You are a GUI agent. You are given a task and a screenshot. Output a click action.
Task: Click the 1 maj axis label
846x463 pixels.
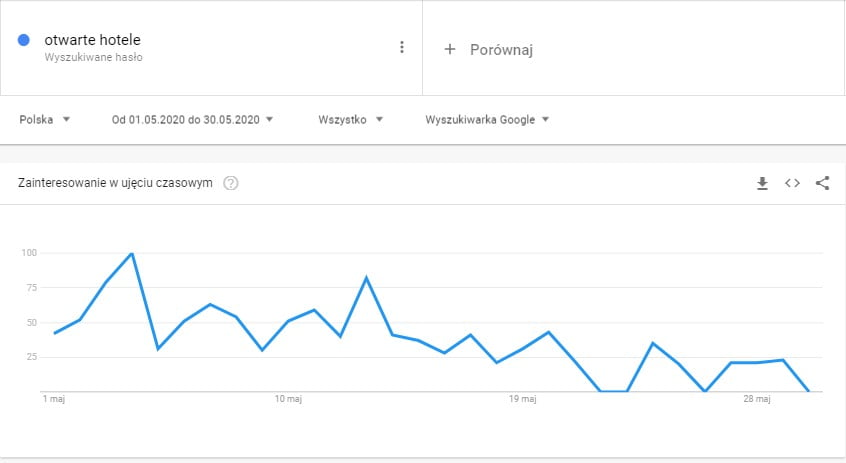[x=54, y=399]
